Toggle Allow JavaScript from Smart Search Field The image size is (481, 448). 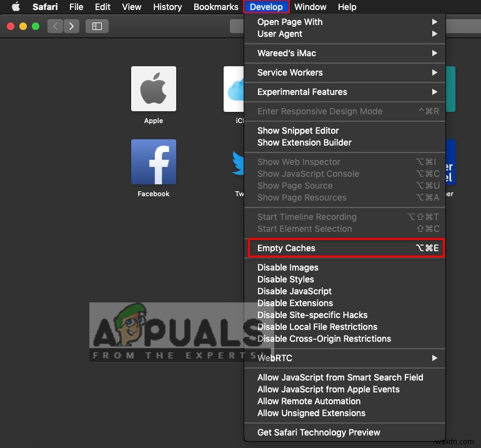[345, 377]
